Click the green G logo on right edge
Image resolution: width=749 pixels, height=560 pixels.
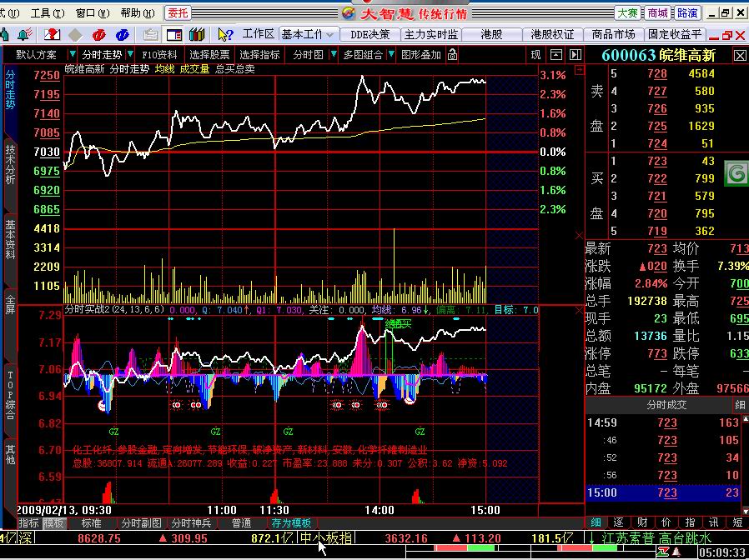point(736,172)
